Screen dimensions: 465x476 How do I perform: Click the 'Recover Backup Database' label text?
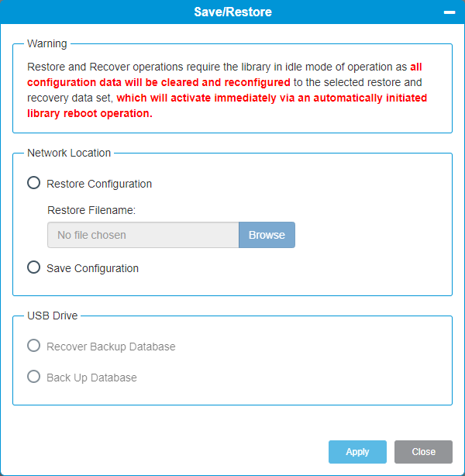tap(111, 347)
